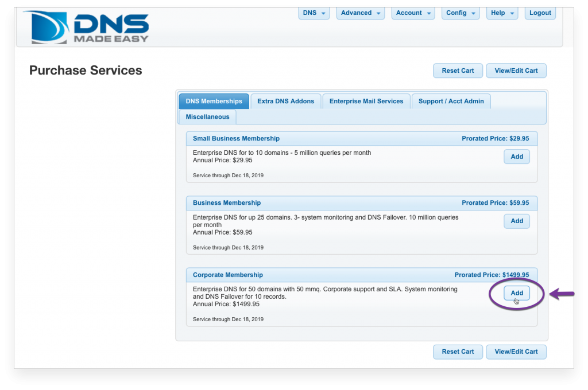Click 'Annual Price: $29.95' text
This screenshot has width=588, height=390.
[x=223, y=161]
